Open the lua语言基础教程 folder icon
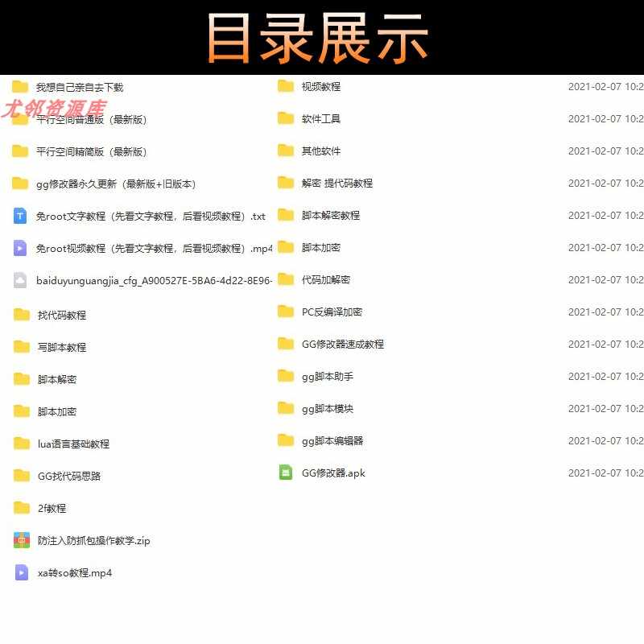Viewport: 644px width, 644px height. [20, 444]
